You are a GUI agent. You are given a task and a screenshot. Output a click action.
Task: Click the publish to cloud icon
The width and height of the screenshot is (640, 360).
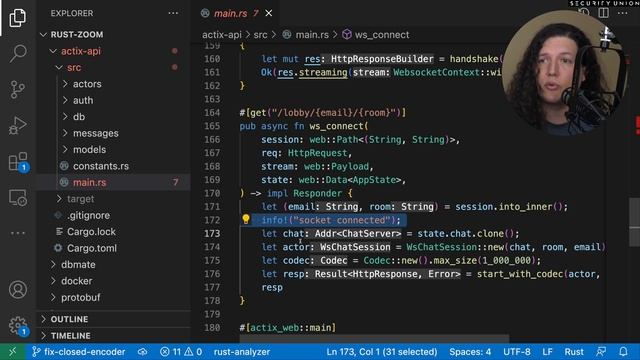pyautogui.click(x=142, y=351)
